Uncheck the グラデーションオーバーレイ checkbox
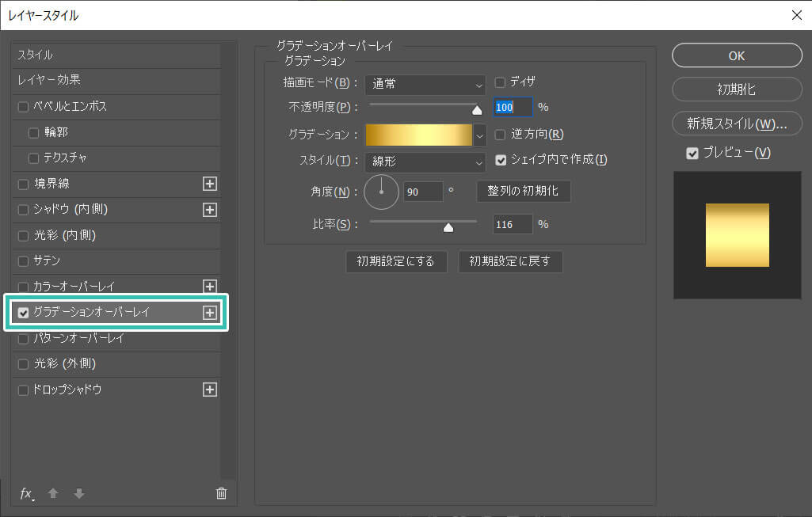The width and height of the screenshot is (812, 517). (23, 313)
